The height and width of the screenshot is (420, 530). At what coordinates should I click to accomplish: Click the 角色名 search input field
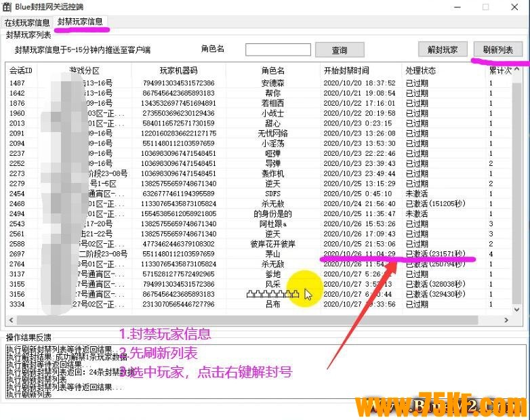pyautogui.click(x=278, y=49)
